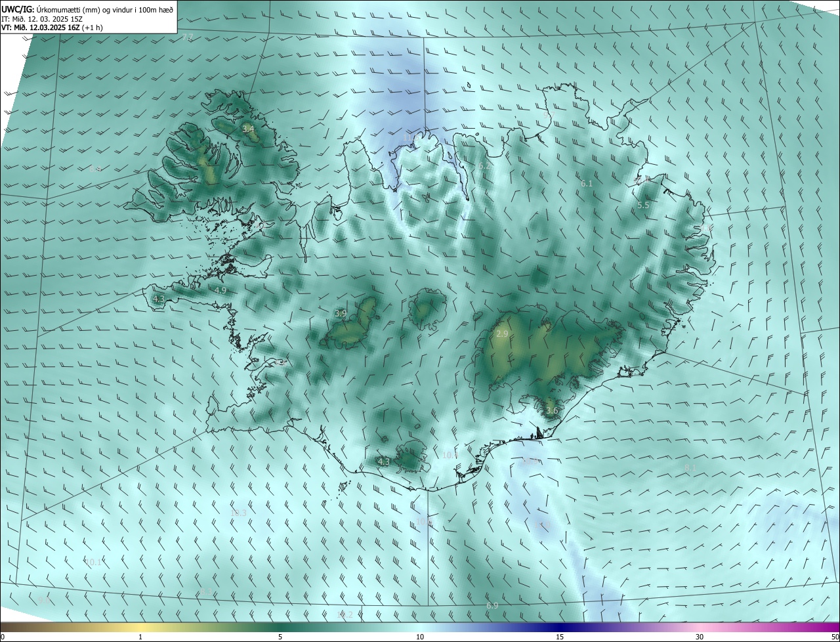Click the 3.9 value on the western glacier

click(341, 314)
